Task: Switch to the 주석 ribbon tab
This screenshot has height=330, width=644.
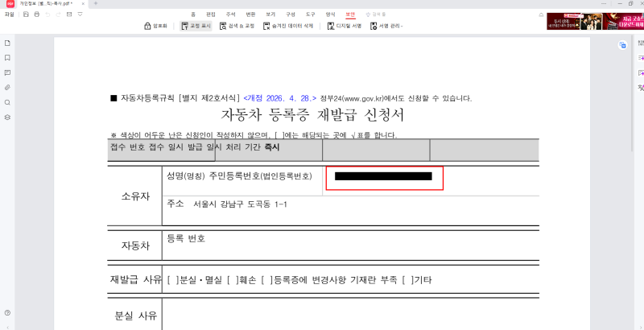Action: 231,14
